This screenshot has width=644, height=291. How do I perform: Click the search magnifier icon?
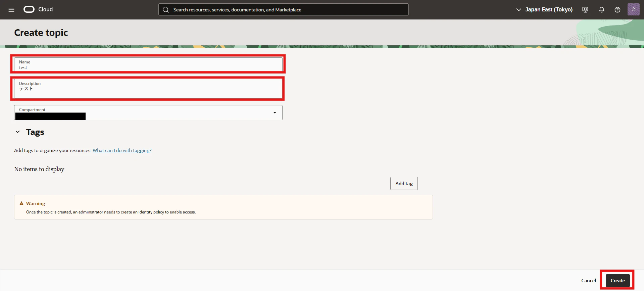(166, 10)
